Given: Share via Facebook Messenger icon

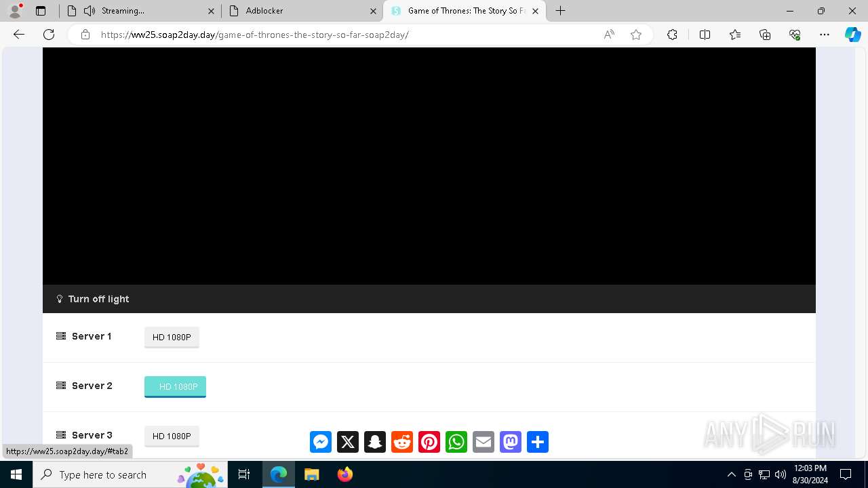Looking at the screenshot, I should click(321, 442).
